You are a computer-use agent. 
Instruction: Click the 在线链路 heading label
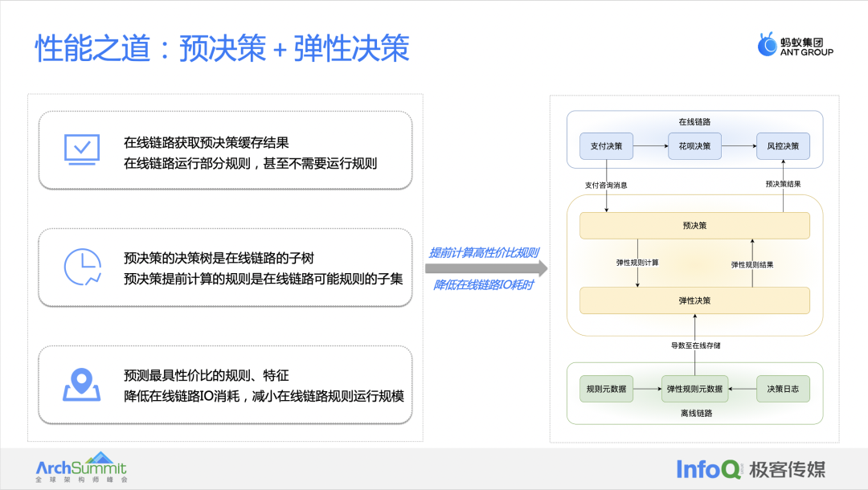(x=694, y=121)
